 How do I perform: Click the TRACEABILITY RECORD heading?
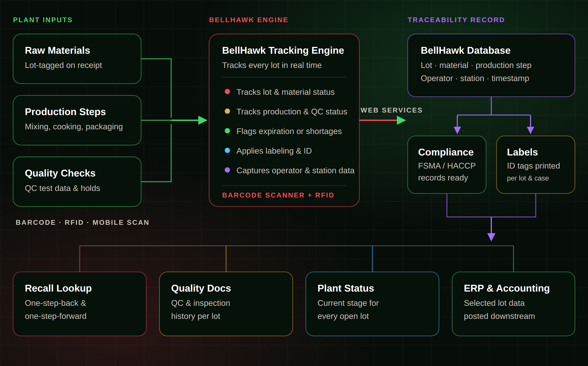point(456,20)
